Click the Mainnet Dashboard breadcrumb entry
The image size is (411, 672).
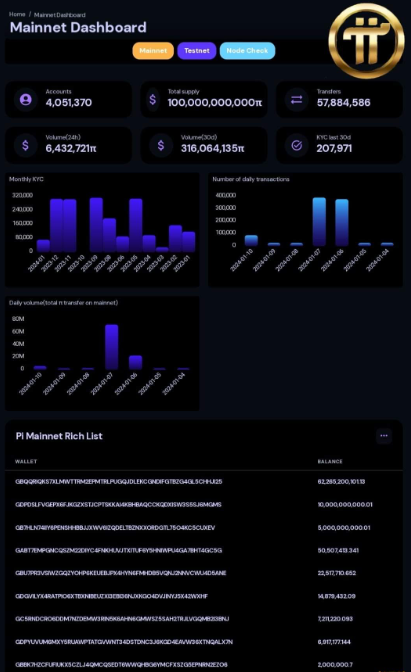pyautogui.click(x=60, y=15)
